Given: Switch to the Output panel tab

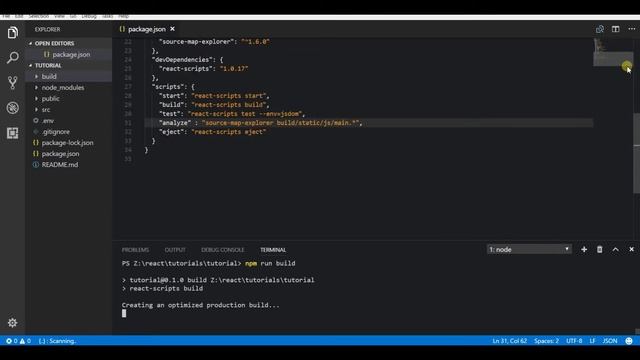Looking at the screenshot, I should tap(175, 250).
